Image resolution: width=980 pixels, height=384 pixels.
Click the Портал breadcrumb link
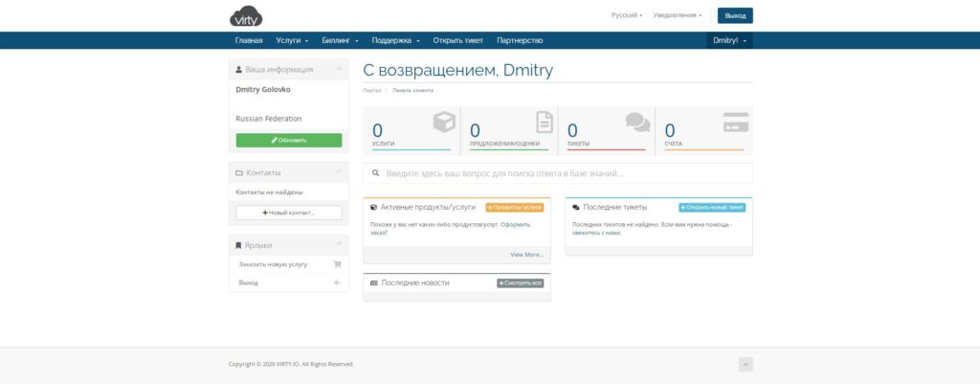click(x=372, y=91)
